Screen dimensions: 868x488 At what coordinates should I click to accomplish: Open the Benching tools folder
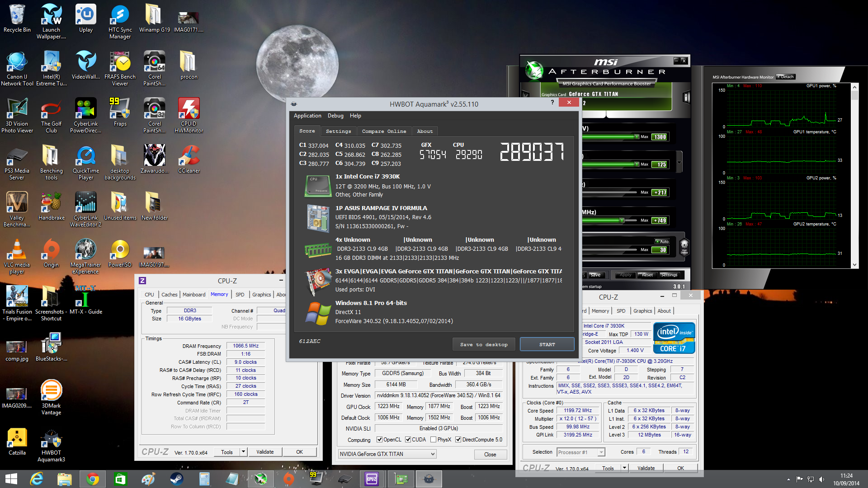point(51,162)
